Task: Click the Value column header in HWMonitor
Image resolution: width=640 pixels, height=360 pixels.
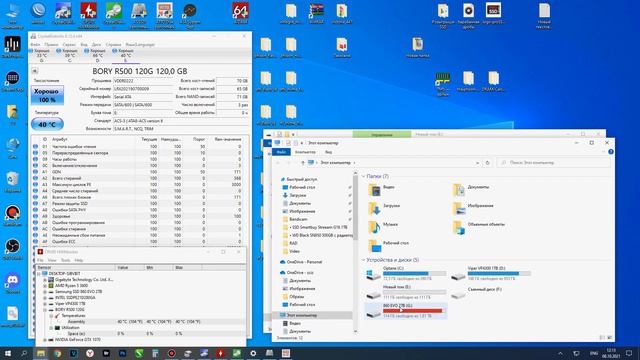Action: (130, 267)
